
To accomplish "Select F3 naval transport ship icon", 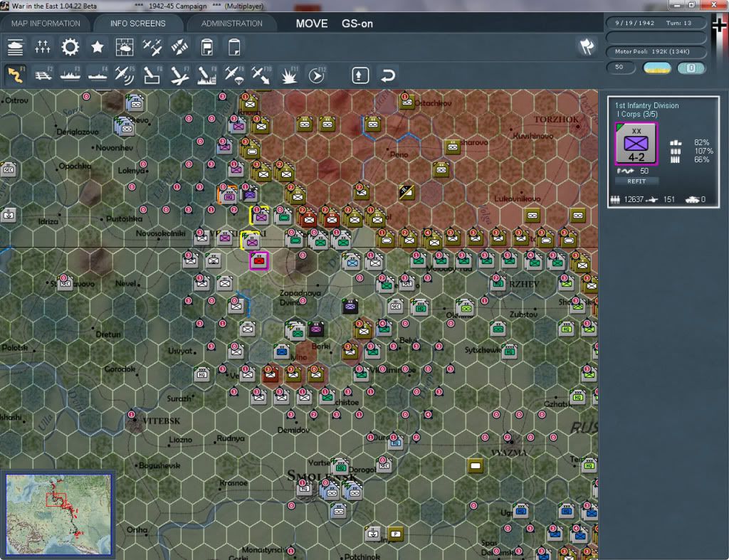I will pyautogui.click(x=70, y=75).
